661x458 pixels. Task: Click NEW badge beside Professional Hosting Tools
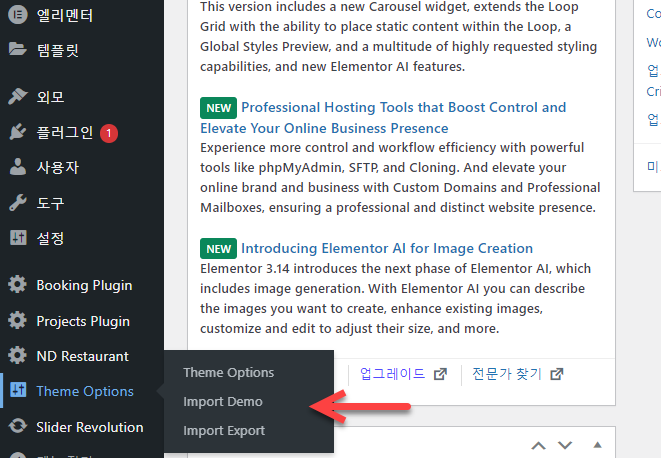pos(218,108)
